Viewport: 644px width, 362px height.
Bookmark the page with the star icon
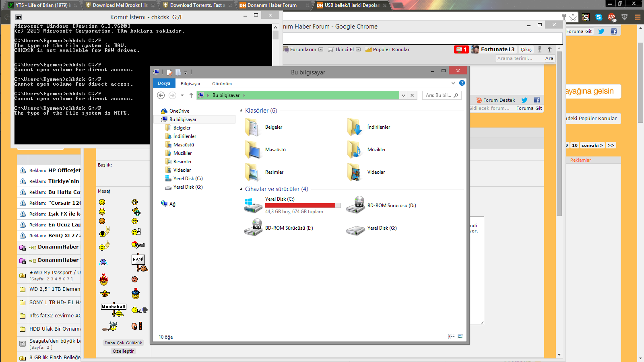click(573, 17)
